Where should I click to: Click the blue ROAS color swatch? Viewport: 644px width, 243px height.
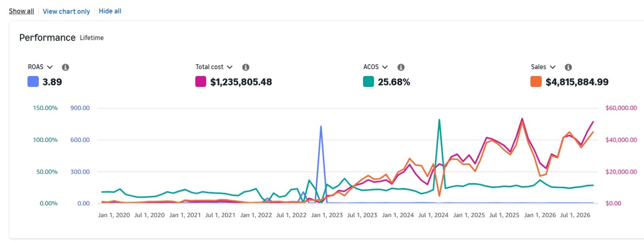tap(33, 82)
